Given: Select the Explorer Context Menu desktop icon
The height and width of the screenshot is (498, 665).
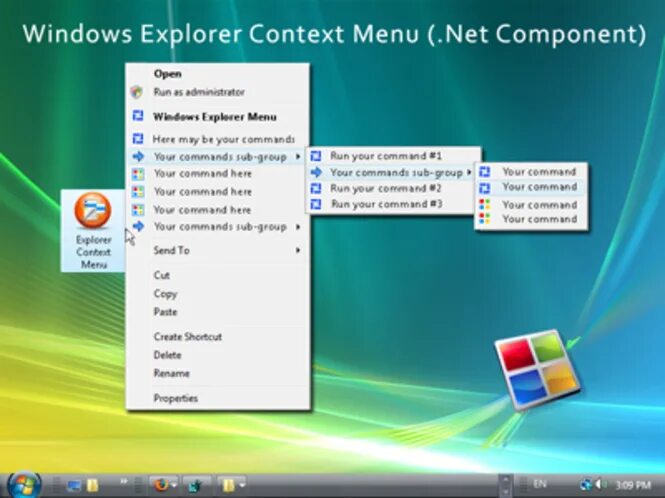Looking at the screenshot, I should [x=93, y=231].
